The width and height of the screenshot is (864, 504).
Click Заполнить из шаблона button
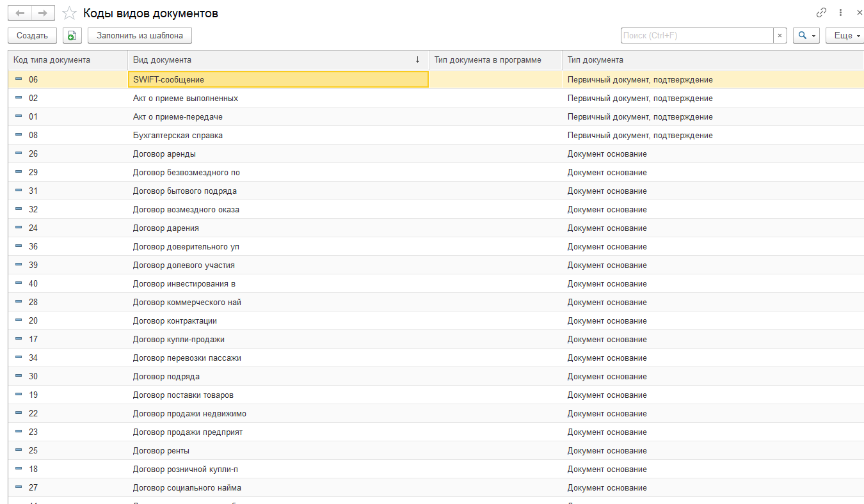tap(140, 36)
